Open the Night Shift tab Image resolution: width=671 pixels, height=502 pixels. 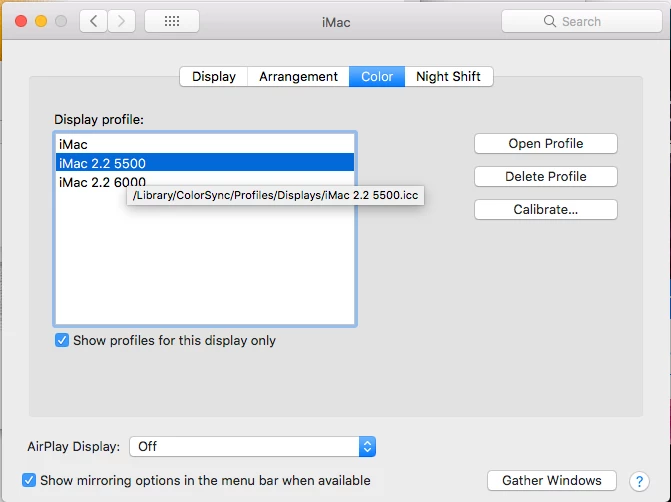(448, 77)
